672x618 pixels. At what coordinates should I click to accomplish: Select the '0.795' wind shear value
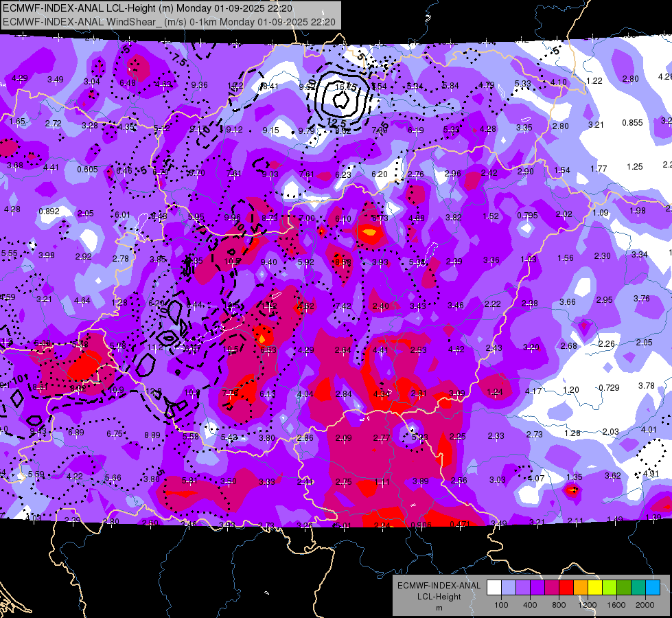click(x=527, y=216)
